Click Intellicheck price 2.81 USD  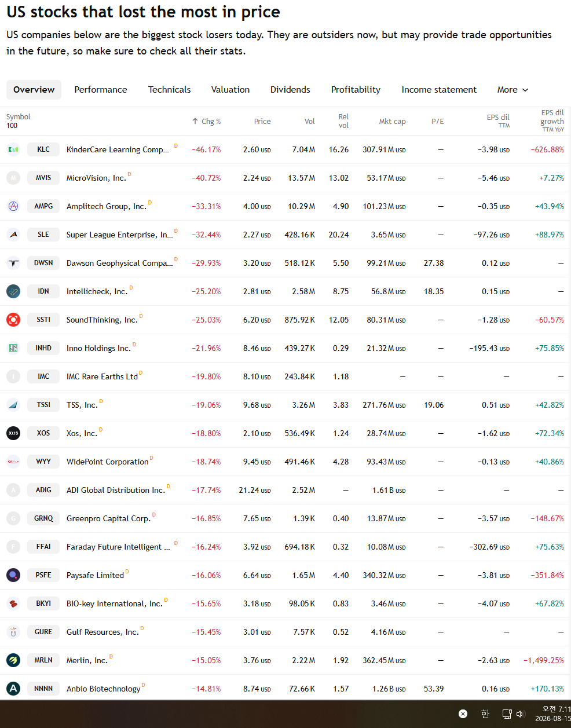point(257,291)
